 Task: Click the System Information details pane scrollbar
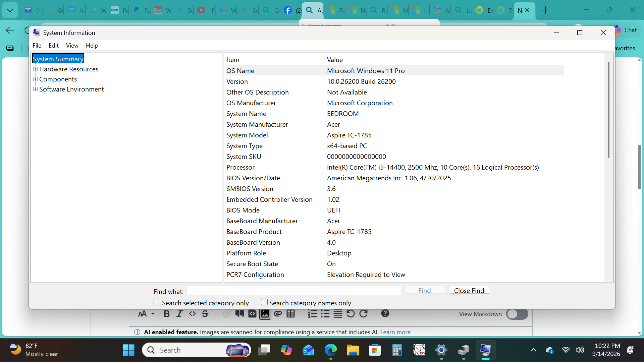pos(608,110)
